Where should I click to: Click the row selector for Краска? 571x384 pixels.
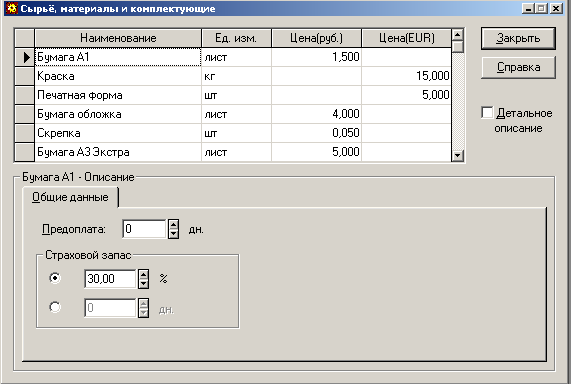24,76
